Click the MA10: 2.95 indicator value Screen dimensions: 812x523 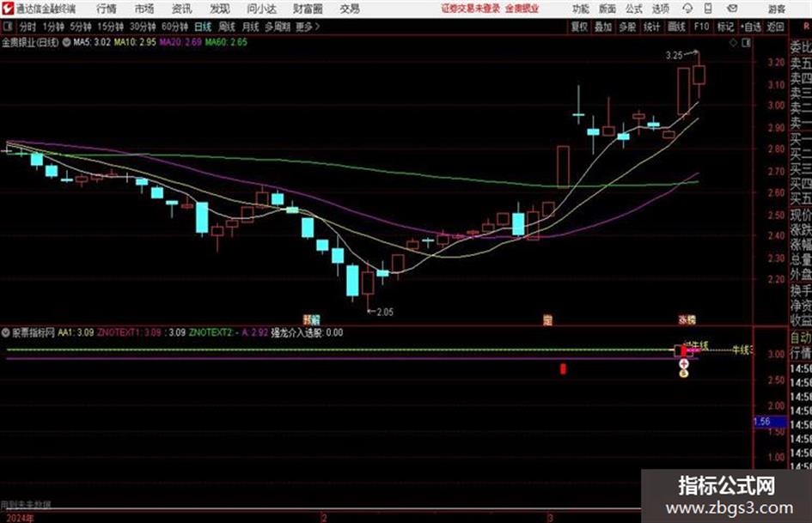tap(135, 42)
